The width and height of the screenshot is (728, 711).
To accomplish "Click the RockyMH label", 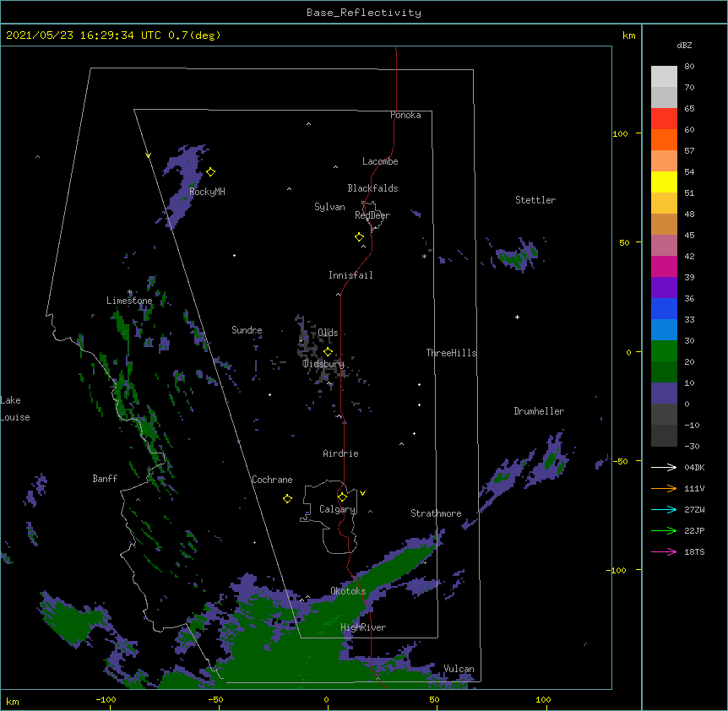I will coord(207,192).
